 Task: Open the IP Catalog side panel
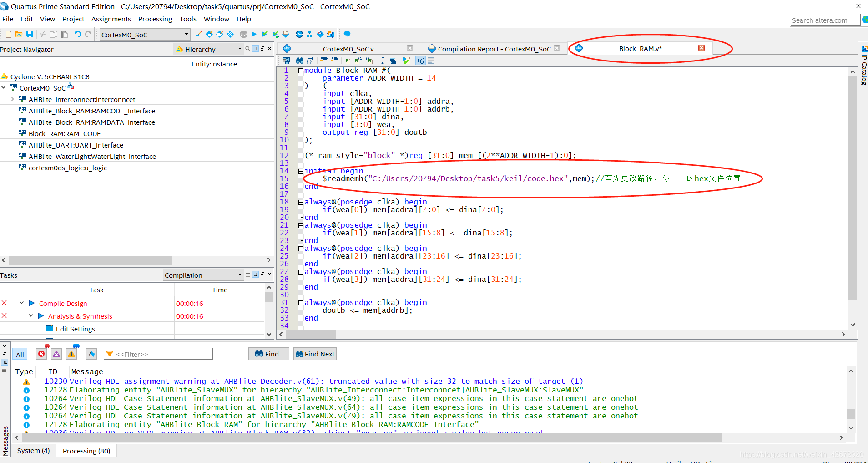click(863, 66)
